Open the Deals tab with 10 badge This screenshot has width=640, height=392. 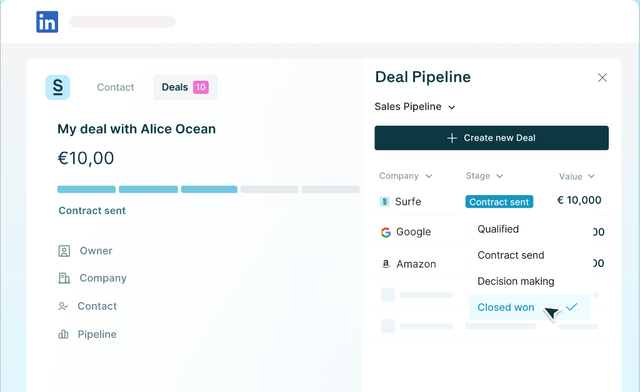click(185, 87)
